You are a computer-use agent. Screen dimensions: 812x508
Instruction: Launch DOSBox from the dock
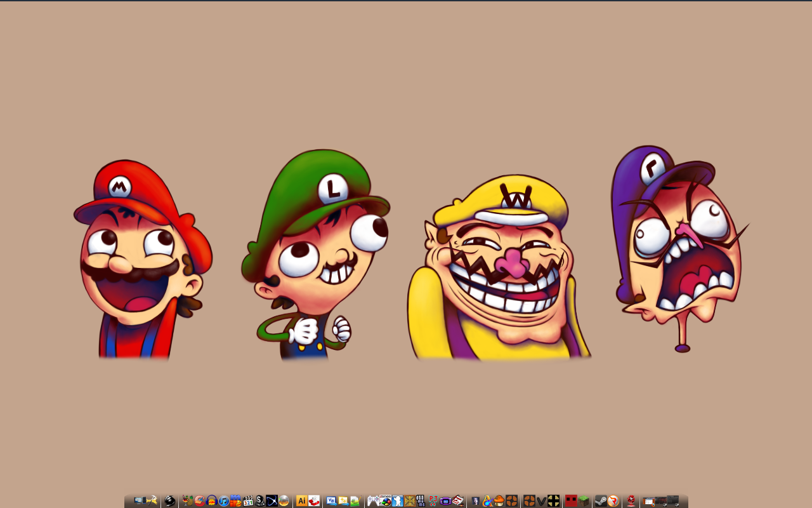point(409,500)
